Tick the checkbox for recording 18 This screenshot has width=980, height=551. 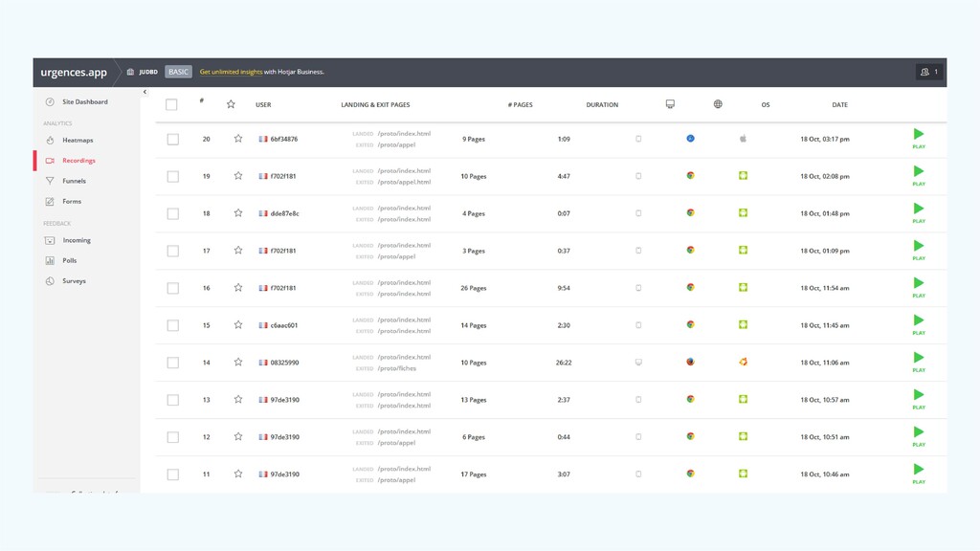click(x=172, y=213)
